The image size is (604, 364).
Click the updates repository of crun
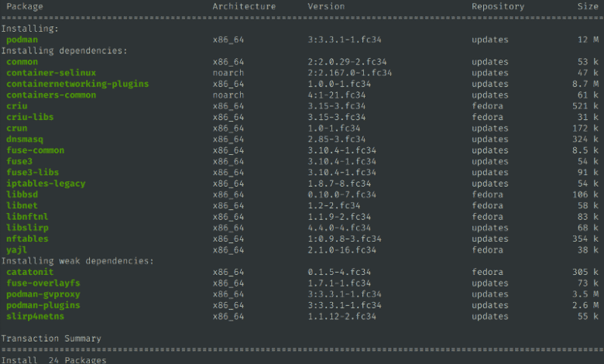pyautogui.click(x=490, y=129)
